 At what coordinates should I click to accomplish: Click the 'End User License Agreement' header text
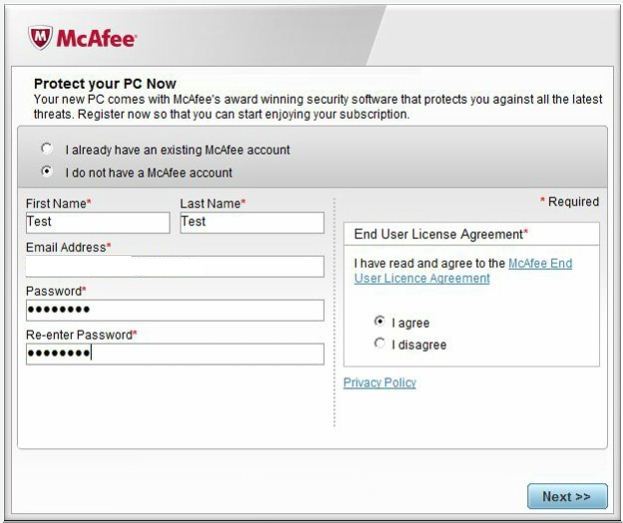coord(440,234)
